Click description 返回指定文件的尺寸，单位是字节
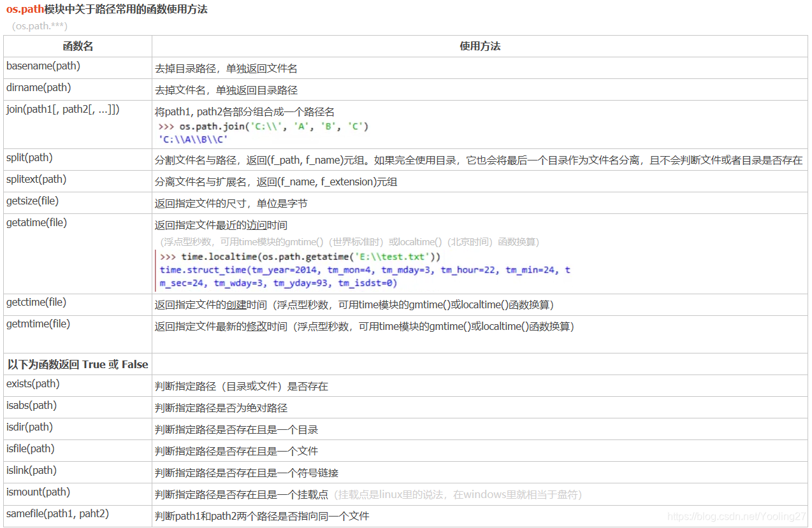 [231, 203]
